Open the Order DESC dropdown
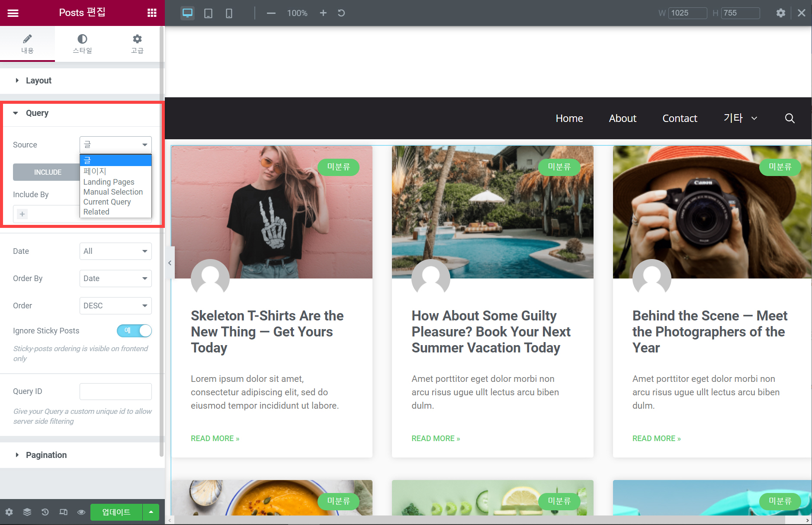The height and width of the screenshot is (525, 812). click(116, 306)
